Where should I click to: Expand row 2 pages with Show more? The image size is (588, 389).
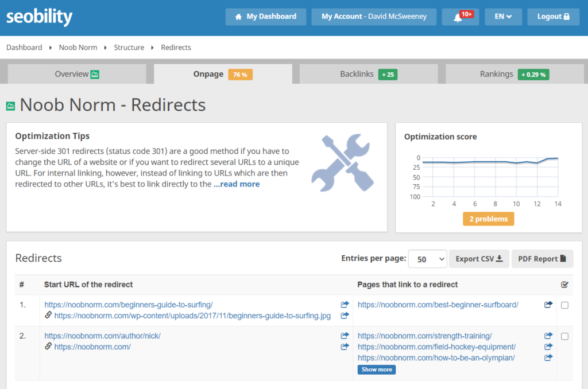pyautogui.click(x=377, y=369)
